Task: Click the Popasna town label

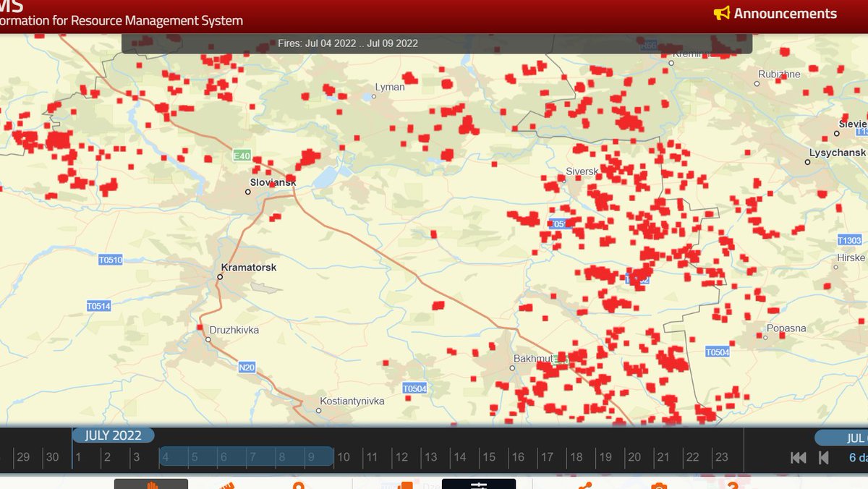Action: pos(786,328)
